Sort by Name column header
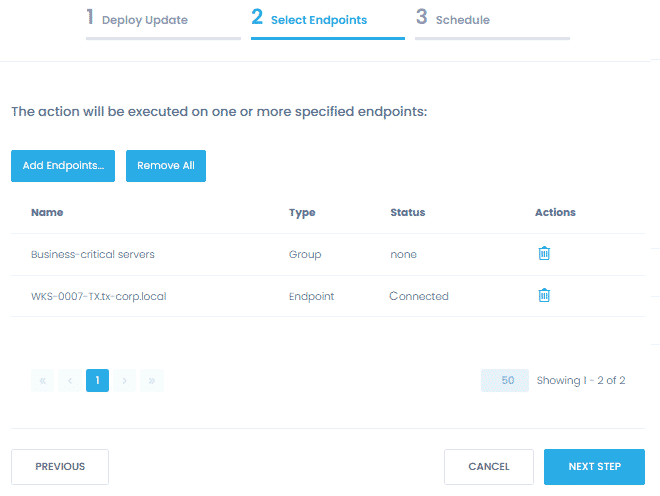660x496 pixels. pyautogui.click(x=47, y=212)
